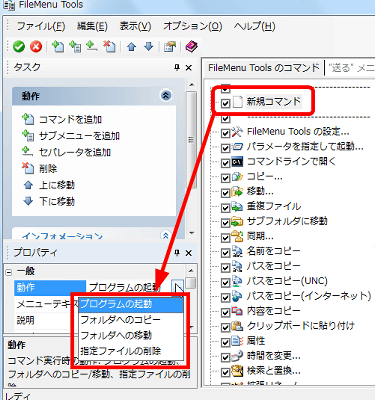Open the ヘルプ(H) menu
The image size is (375, 400).
[x=254, y=26]
